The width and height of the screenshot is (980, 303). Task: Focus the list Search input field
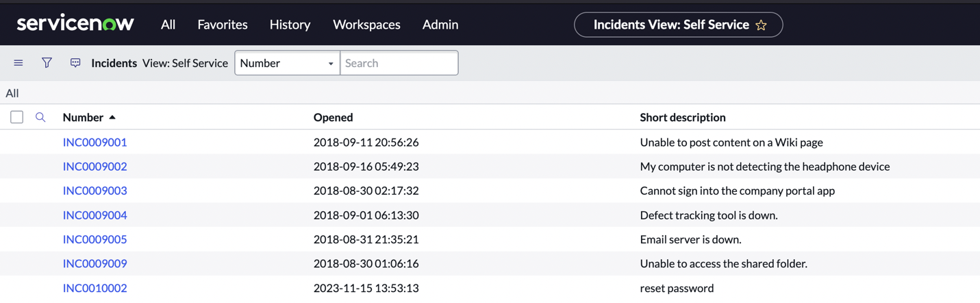click(399, 63)
